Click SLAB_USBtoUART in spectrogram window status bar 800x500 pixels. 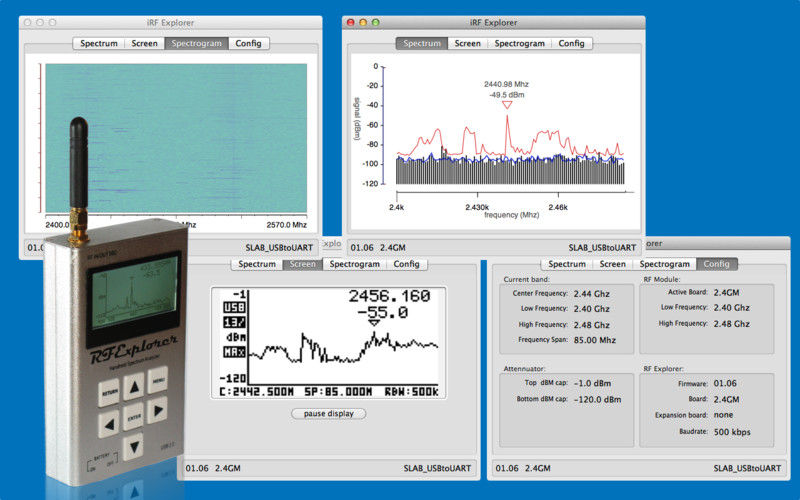279,247
